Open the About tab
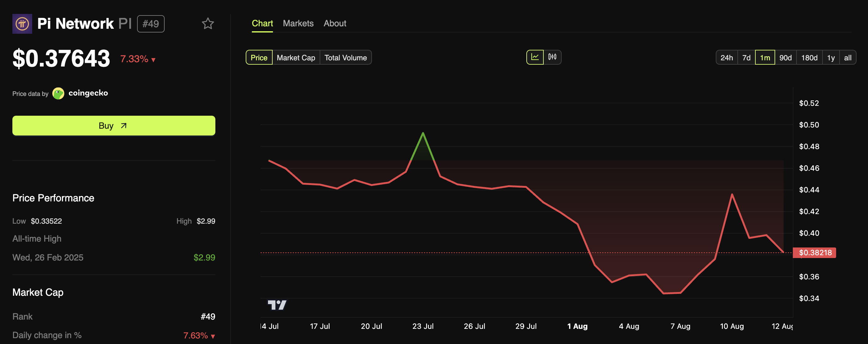This screenshot has width=868, height=344. tap(335, 23)
